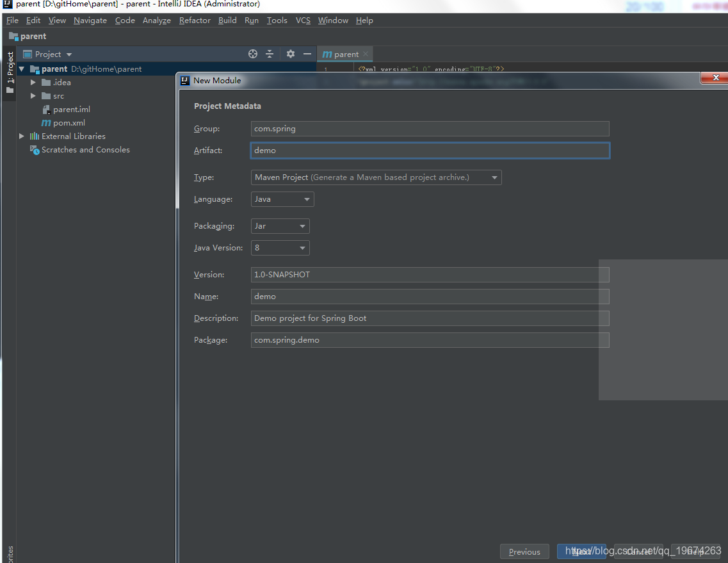Click the .idea folder icon
728x563 pixels.
[46, 82]
